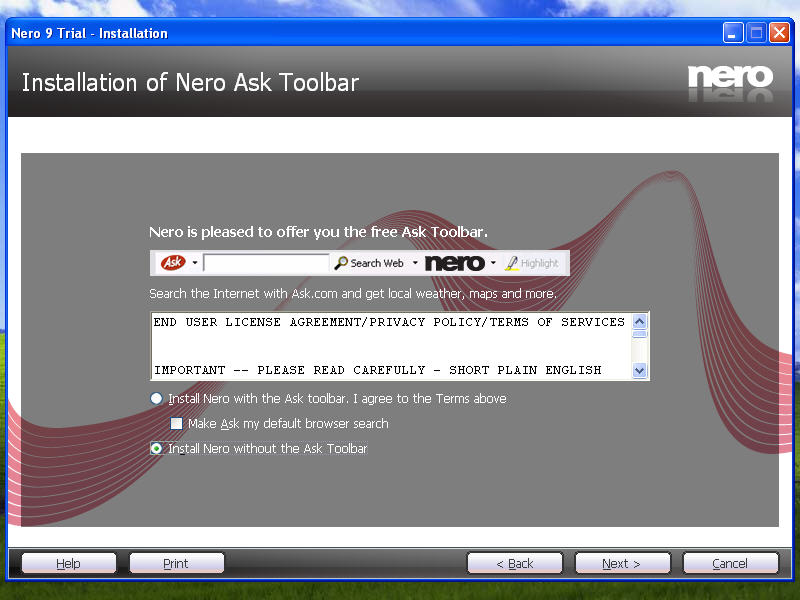Image resolution: width=800 pixels, height=600 pixels.
Task: Click the IMPORTANT -- PLEASE READ CAREFULLY line
Action: (x=378, y=370)
